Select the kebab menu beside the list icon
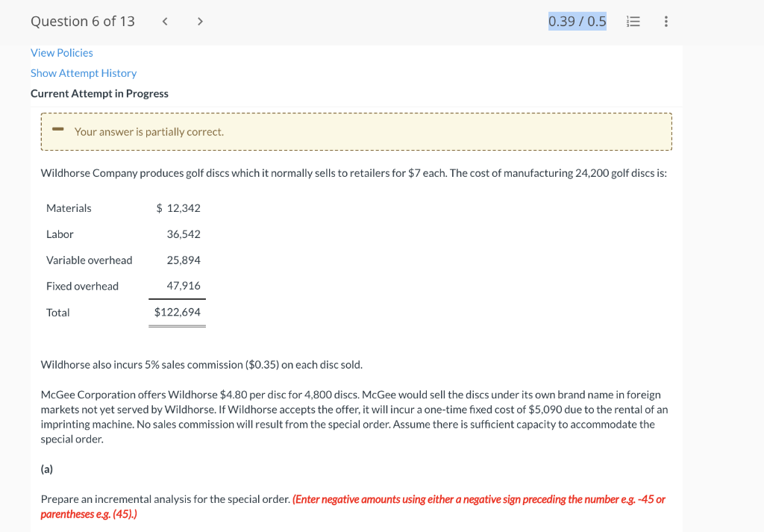 (666, 21)
